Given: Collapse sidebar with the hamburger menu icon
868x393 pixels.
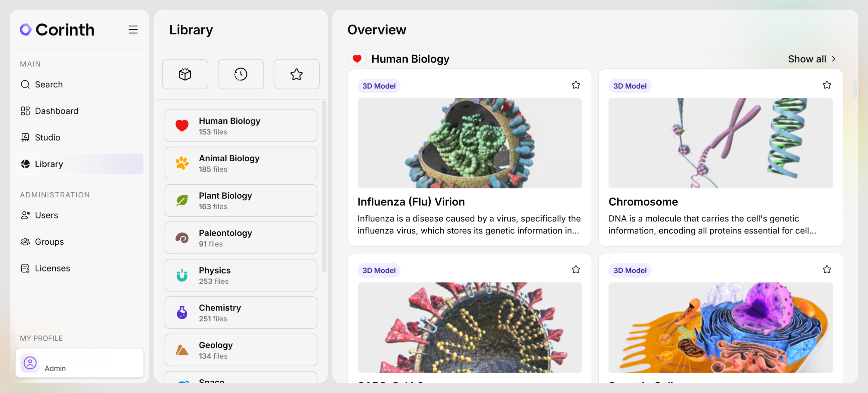Looking at the screenshot, I should pyautogui.click(x=133, y=30).
